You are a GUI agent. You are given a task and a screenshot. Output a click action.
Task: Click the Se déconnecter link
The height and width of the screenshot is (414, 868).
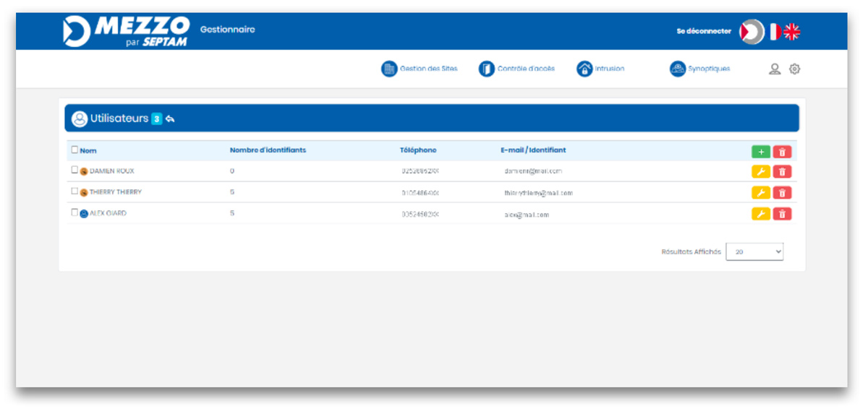[x=703, y=32]
